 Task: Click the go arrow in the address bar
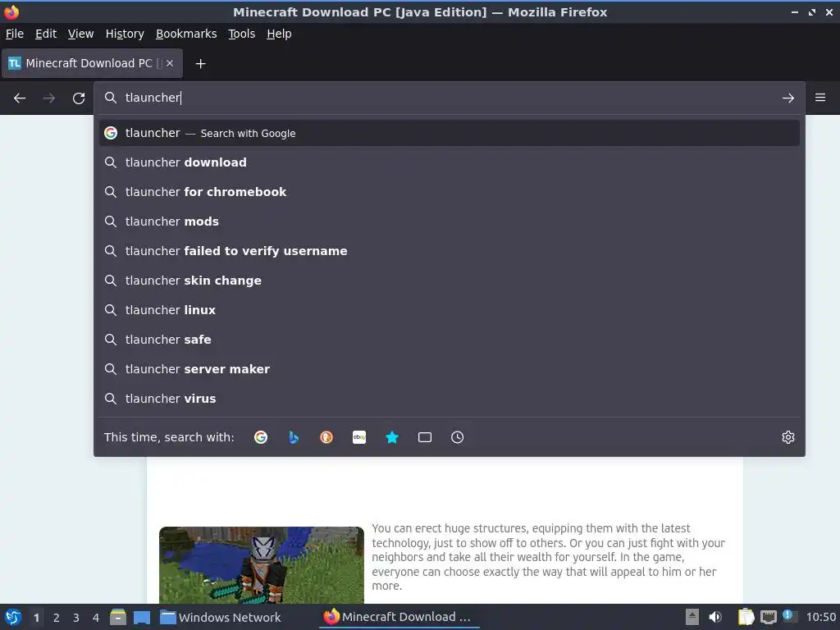pos(788,98)
